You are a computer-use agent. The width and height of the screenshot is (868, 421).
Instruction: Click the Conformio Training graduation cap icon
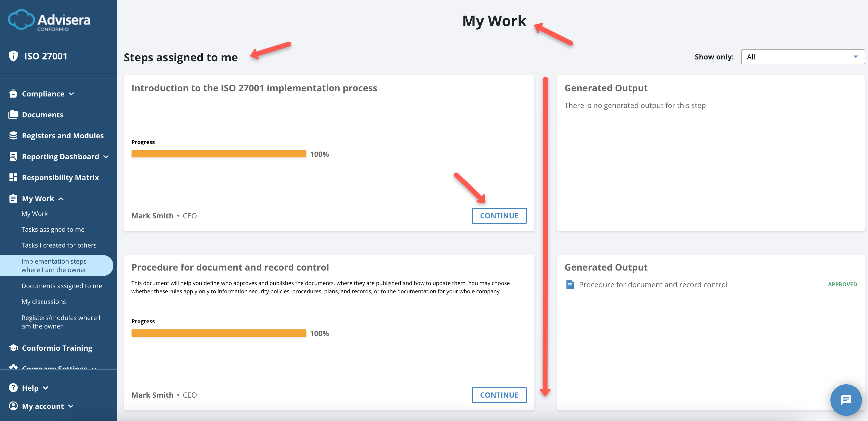tap(13, 348)
